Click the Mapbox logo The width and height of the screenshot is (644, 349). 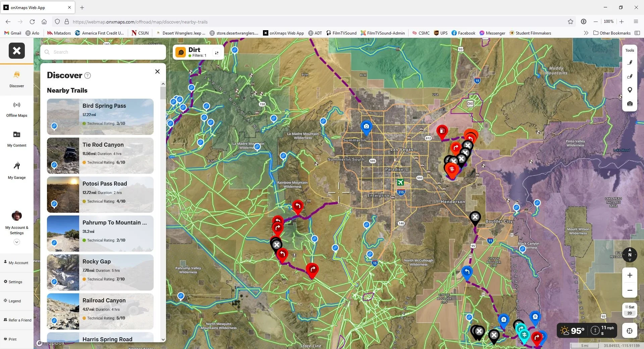(x=50, y=343)
